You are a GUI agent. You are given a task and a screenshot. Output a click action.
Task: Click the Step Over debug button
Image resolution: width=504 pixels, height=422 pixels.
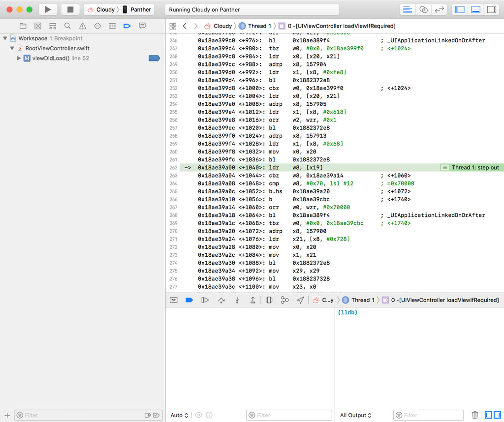click(221, 300)
